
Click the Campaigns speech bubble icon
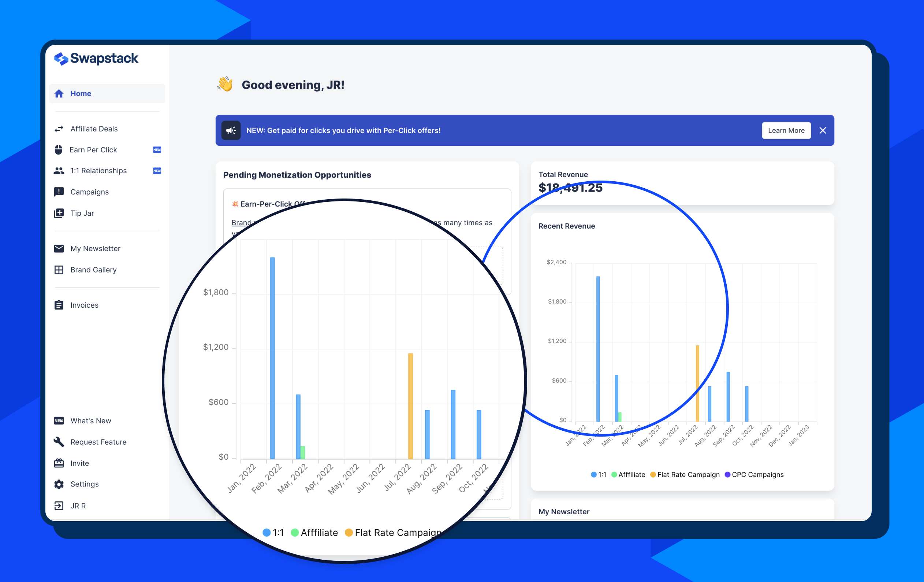(59, 192)
